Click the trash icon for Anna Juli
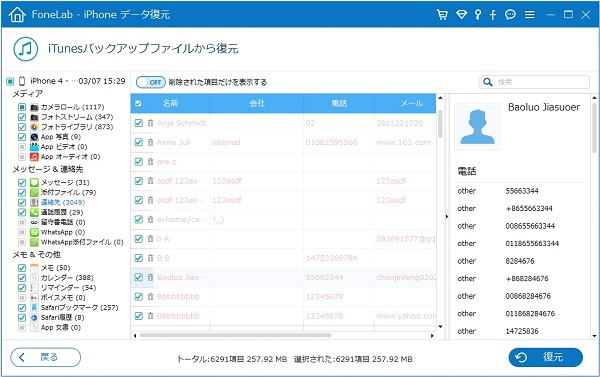This screenshot has height=377, width=600. [150, 142]
